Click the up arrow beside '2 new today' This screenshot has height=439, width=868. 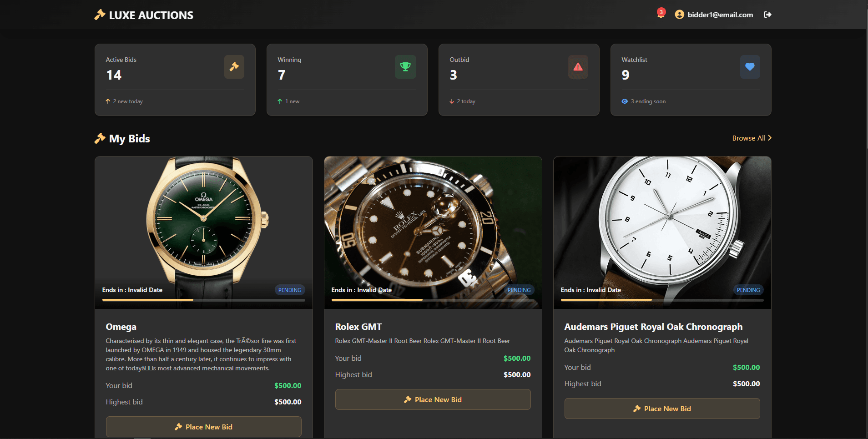pyautogui.click(x=108, y=101)
